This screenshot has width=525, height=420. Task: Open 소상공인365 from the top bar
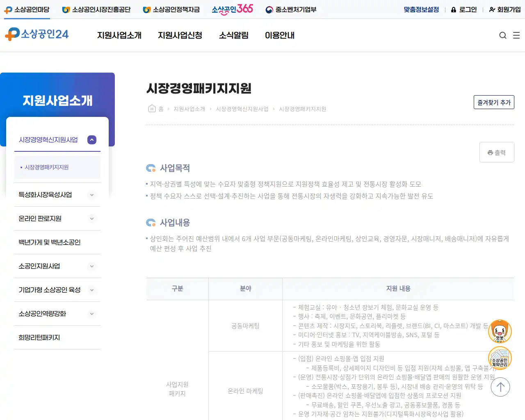232,9
